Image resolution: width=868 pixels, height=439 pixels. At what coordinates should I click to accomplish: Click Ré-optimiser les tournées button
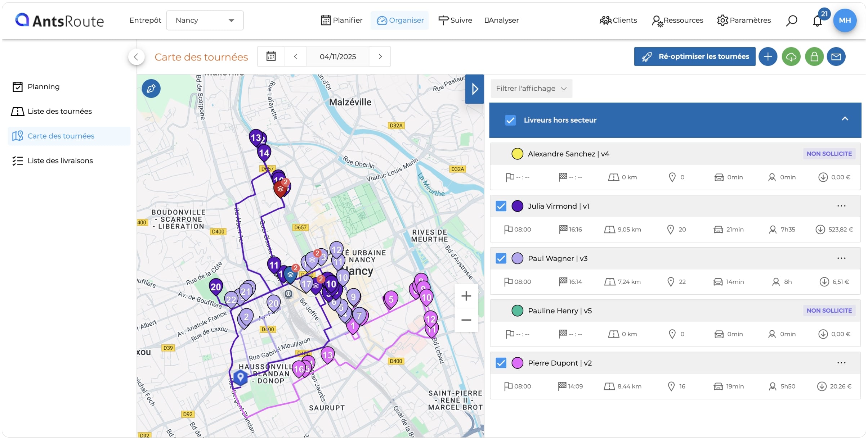pos(695,56)
